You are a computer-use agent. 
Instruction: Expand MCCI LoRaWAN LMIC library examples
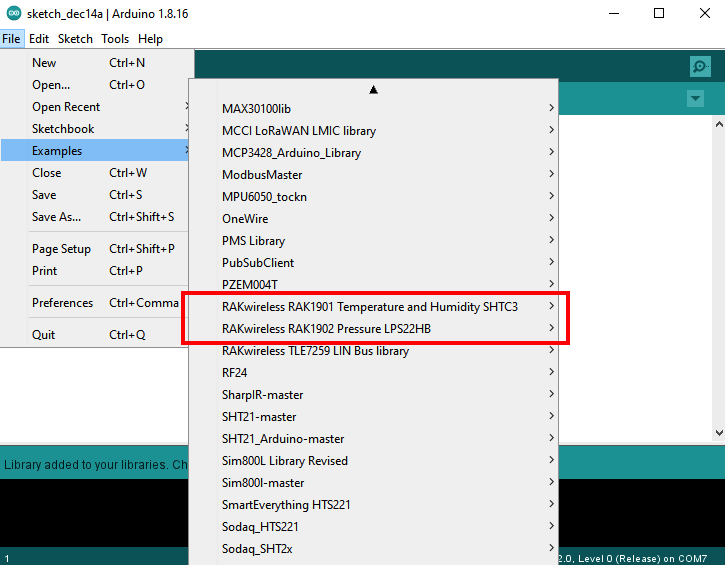(374, 131)
